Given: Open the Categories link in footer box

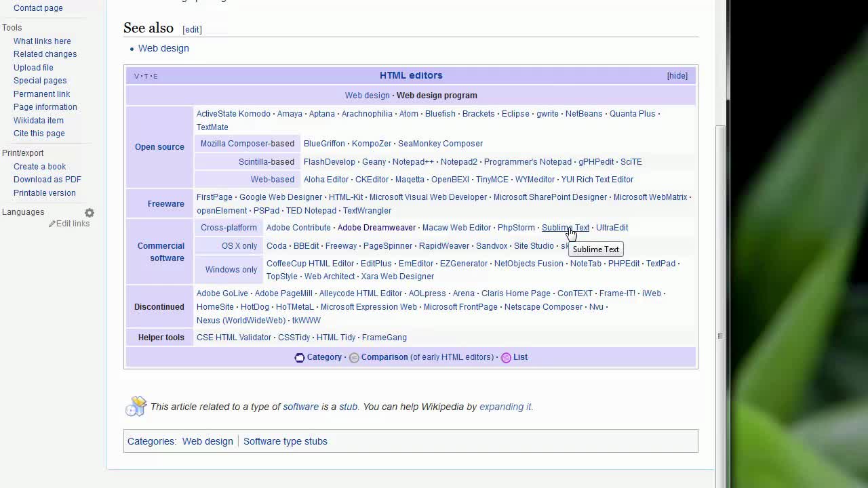Looking at the screenshot, I should (151, 441).
